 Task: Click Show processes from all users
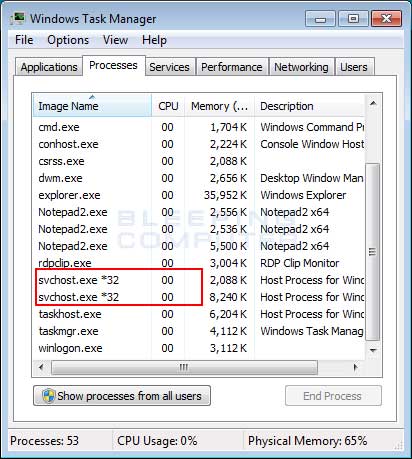(122, 396)
